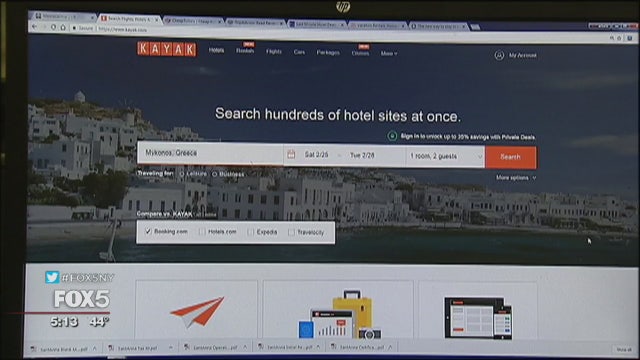This screenshot has width=640, height=360.
Task: Open the first Santorini pdf download
Action: tap(60, 349)
